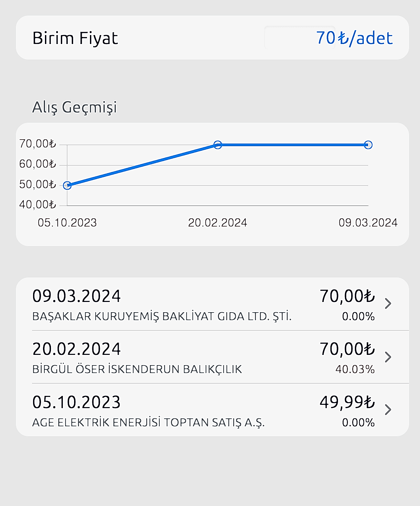Screen dimensions: 420x506
Task: Click the 40,00₺ y-axis label
Action: tap(38, 205)
